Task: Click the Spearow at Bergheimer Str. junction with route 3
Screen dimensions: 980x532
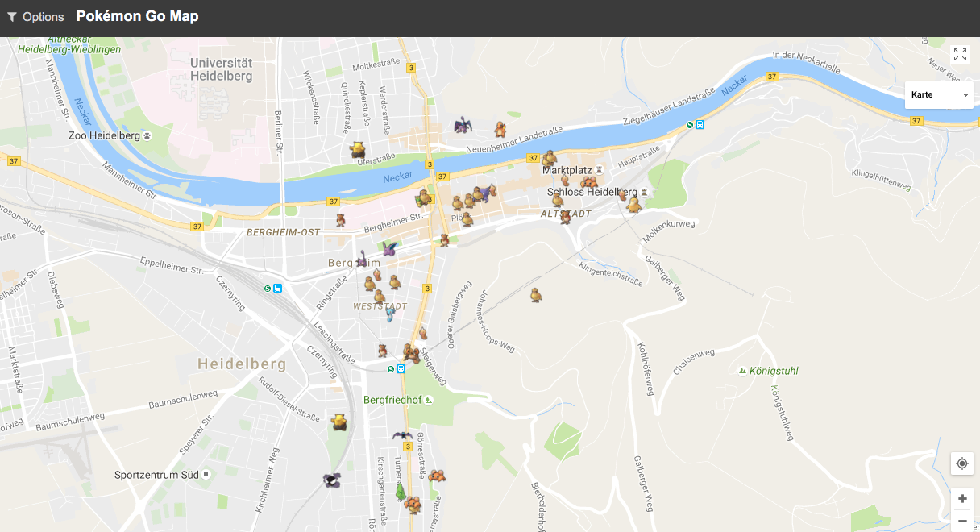Action: (x=444, y=239)
